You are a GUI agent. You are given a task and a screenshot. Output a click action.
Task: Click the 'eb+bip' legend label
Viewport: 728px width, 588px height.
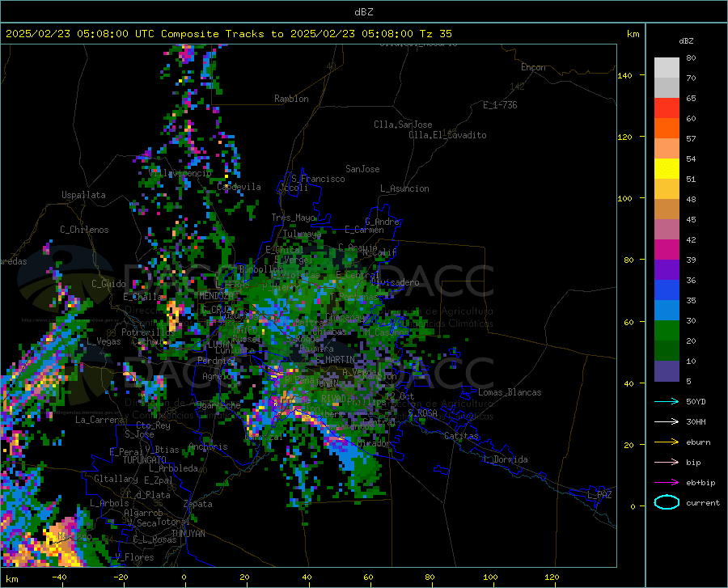pyautogui.click(x=700, y=483)
